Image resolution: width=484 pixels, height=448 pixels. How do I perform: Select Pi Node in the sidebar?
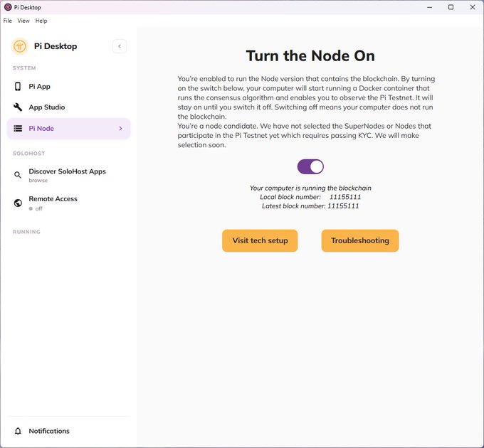(x=68, y=128)
